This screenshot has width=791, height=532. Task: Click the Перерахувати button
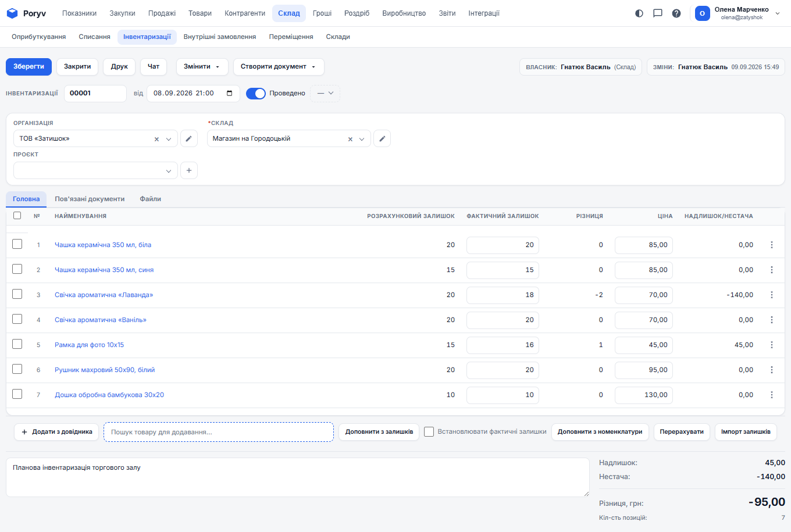682,432
